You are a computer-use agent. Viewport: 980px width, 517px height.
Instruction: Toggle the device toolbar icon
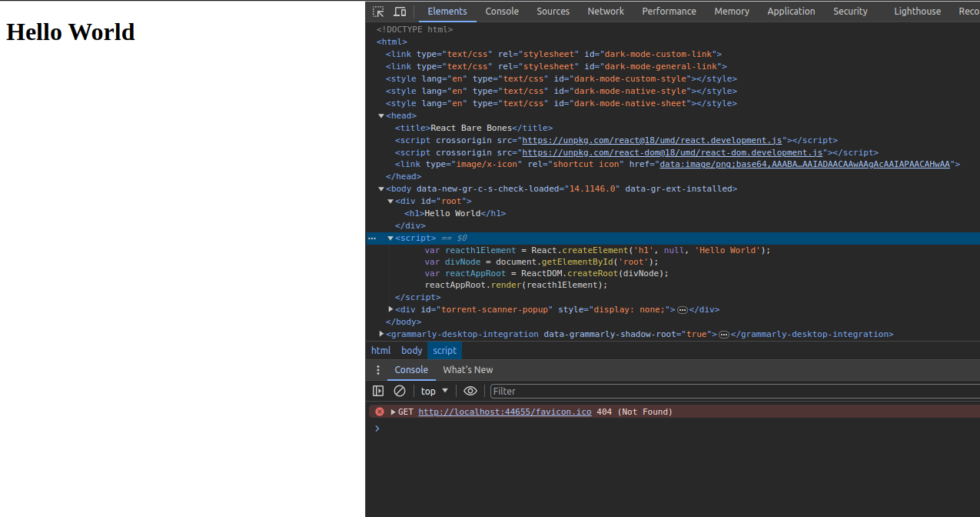[x=400, y=12]
